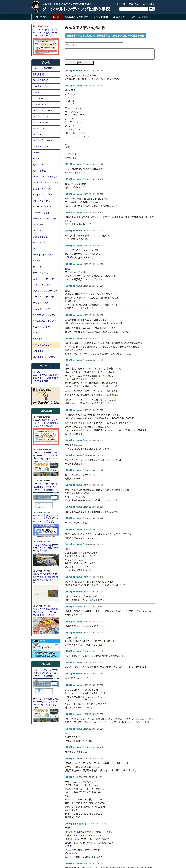Viewport: 186px width, 868px height.
Task: Open kawasaki-fudousan-consul.com URL in post 6900
Action: pyautogui.click(x=94, y=323)
